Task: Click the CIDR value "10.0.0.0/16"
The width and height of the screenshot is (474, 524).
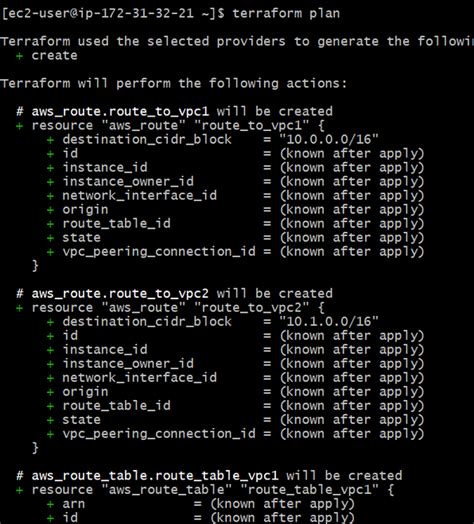Action: click(329, 139)
